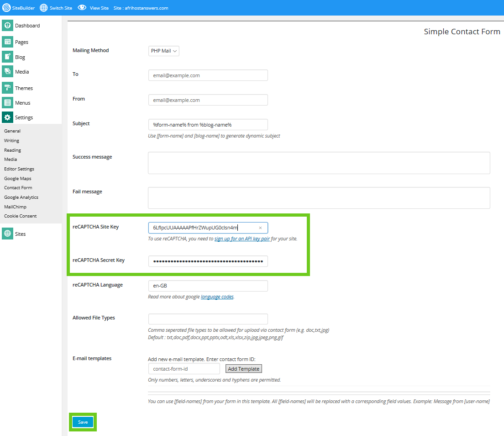This screenshot has width=504, height=436.
Task: Click into the To email field
Action: tap(208, 75)
